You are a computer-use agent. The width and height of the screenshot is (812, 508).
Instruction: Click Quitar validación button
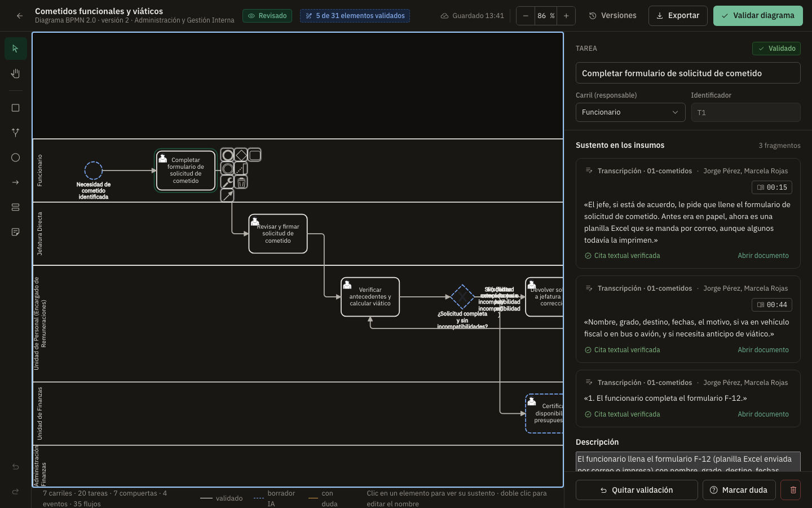(x=637, y=490)
